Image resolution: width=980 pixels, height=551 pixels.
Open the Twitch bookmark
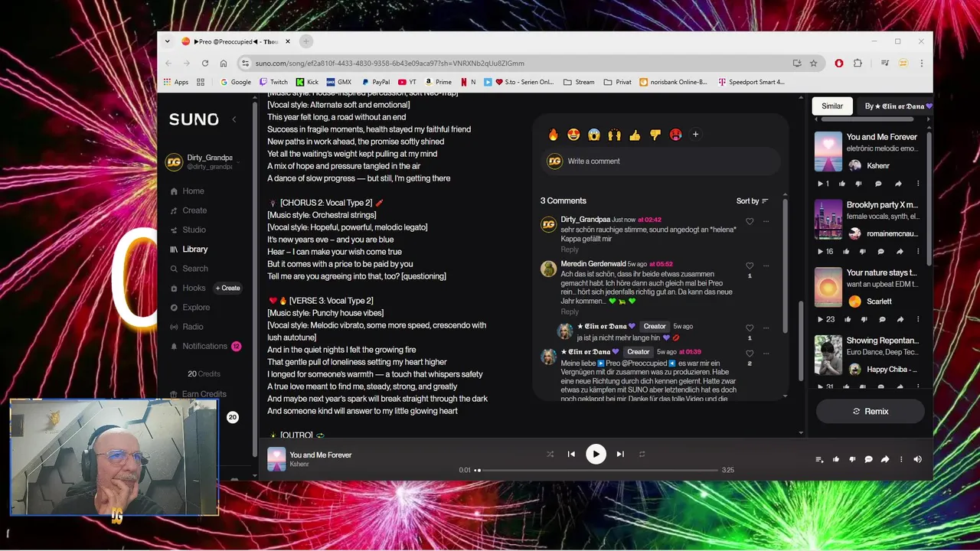273,82
